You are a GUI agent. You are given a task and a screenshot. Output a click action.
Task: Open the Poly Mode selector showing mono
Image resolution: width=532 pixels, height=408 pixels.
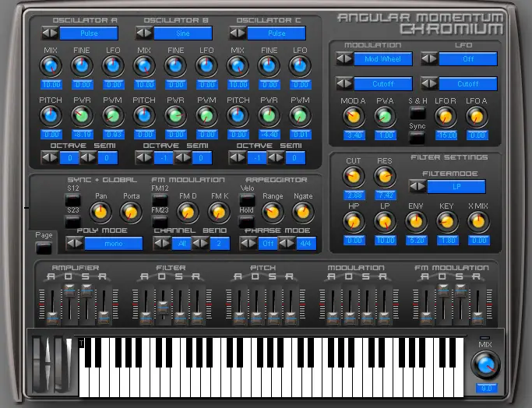pyautogui.click(x=114, y=244)
